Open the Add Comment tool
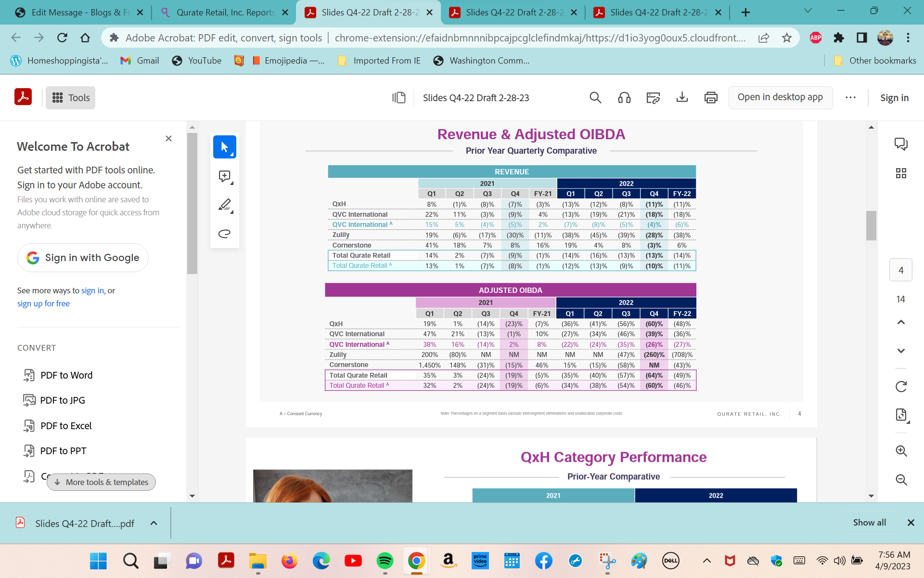Viewport: 924px width, 578px height. pos(224,176)
